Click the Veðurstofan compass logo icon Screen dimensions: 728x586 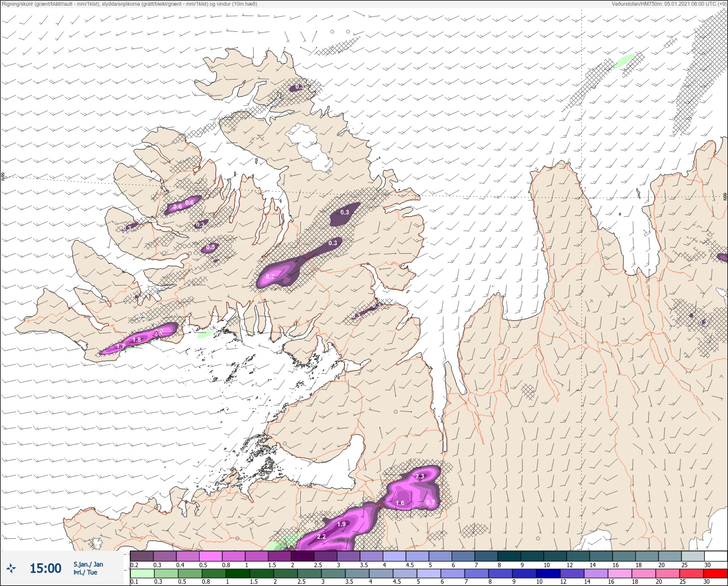click(x=11, y=568)
